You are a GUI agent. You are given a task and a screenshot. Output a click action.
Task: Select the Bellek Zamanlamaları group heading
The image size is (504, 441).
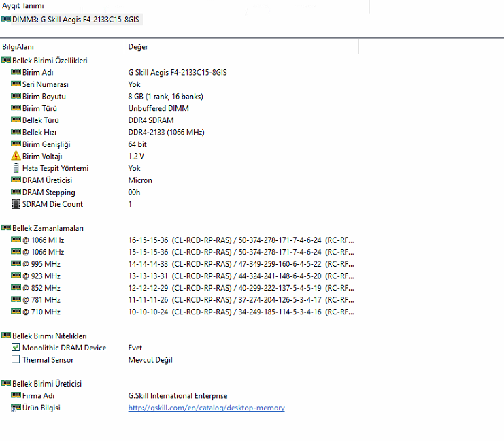(x=48, y=228)
